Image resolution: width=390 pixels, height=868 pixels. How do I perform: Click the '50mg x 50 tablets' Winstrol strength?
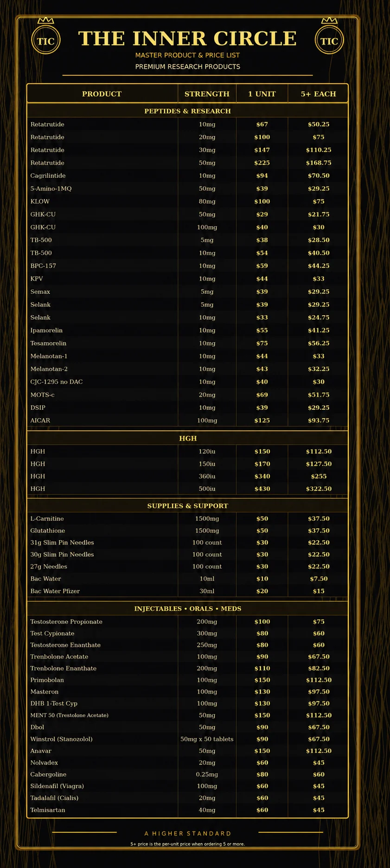tap(207, 739)
